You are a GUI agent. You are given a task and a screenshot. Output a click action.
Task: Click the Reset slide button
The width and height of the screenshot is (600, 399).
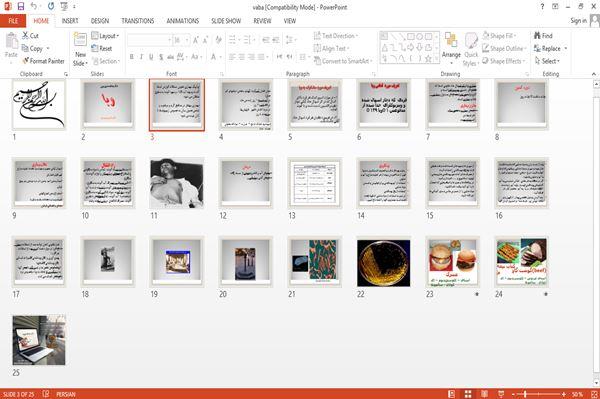click(102, 48)
